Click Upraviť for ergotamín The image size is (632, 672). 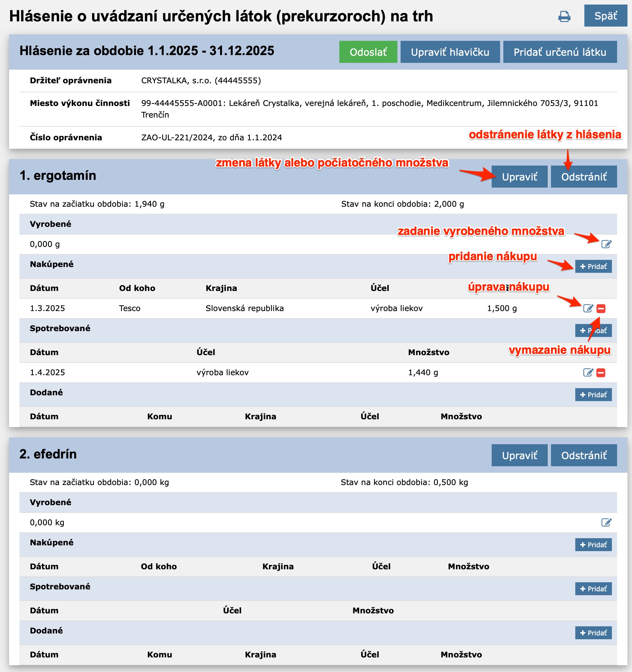pos(519,177)
